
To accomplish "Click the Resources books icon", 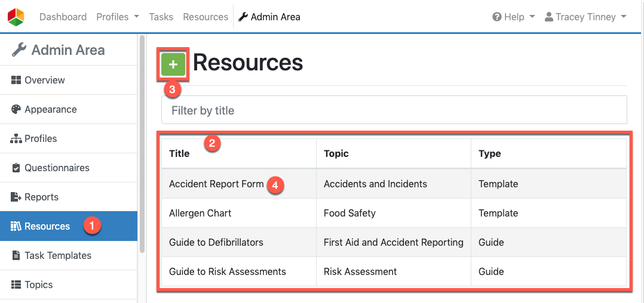I will coord(16,226).
